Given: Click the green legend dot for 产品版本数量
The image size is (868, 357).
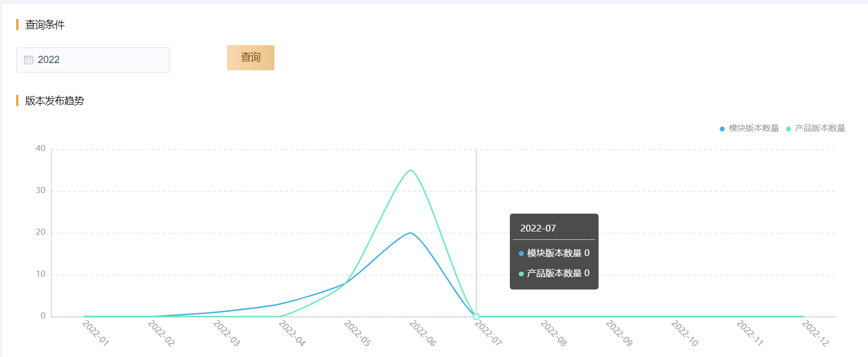Looking at the screenshot, I should tap(788, 129).
